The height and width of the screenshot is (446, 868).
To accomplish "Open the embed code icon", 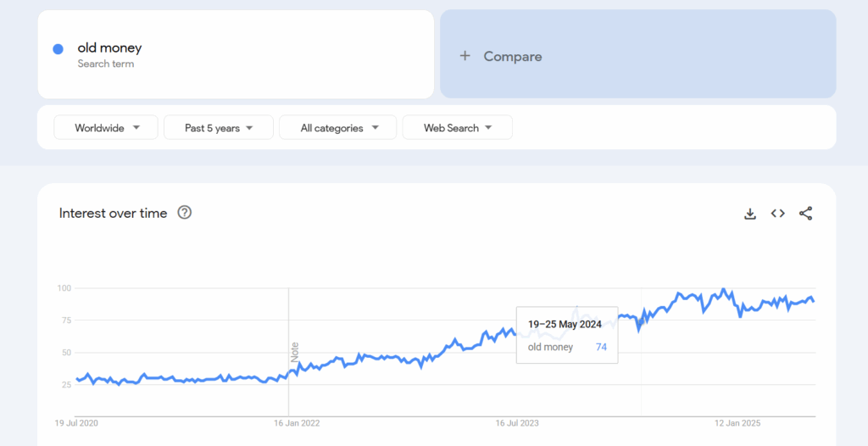I will (x=778, y=214).
